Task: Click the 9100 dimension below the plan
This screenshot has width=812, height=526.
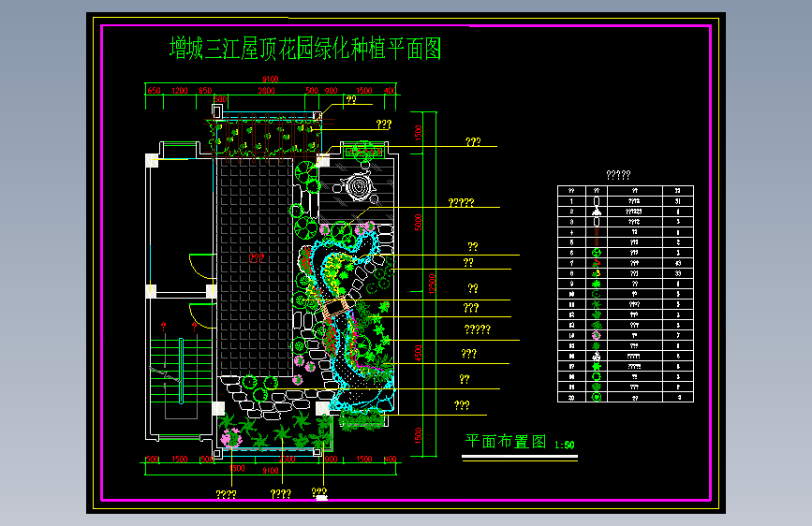Action: [x=271, y=470]
